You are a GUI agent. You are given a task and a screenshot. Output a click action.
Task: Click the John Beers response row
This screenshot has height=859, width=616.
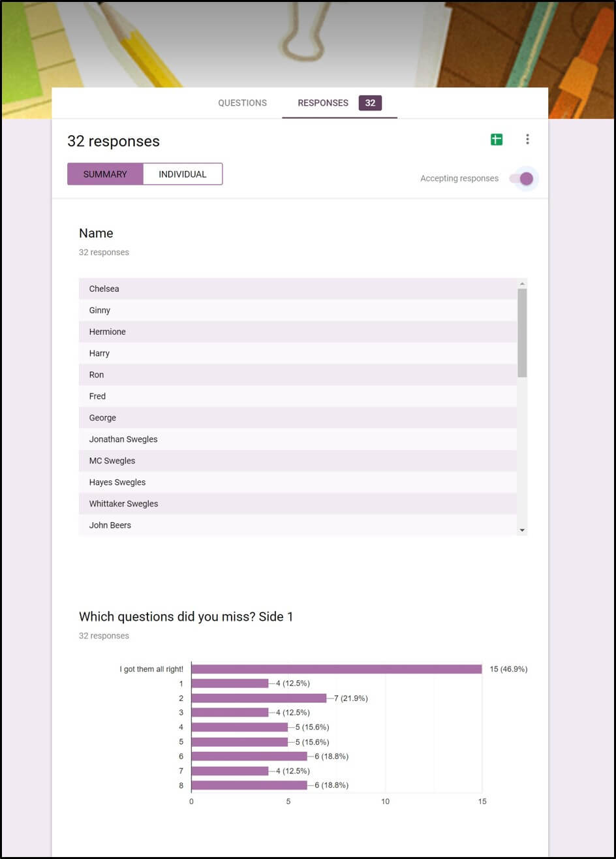pyautogui.click(x=110, y=525)
